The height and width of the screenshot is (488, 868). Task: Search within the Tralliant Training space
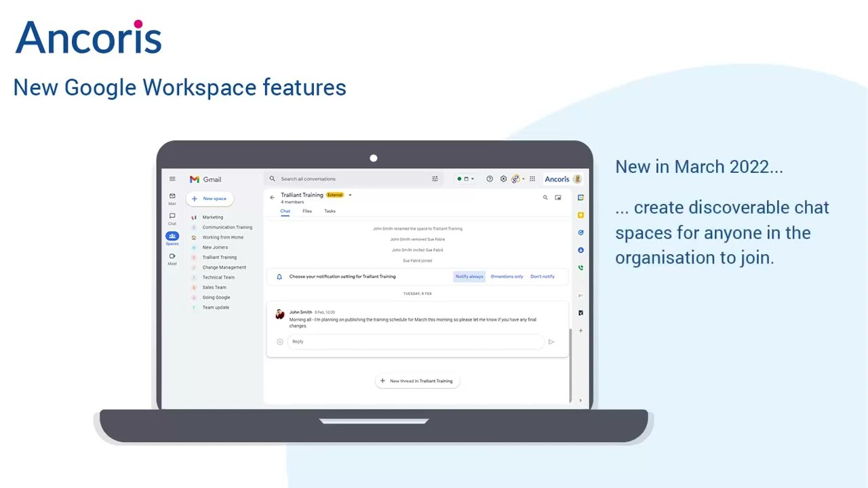coord(545,198)
